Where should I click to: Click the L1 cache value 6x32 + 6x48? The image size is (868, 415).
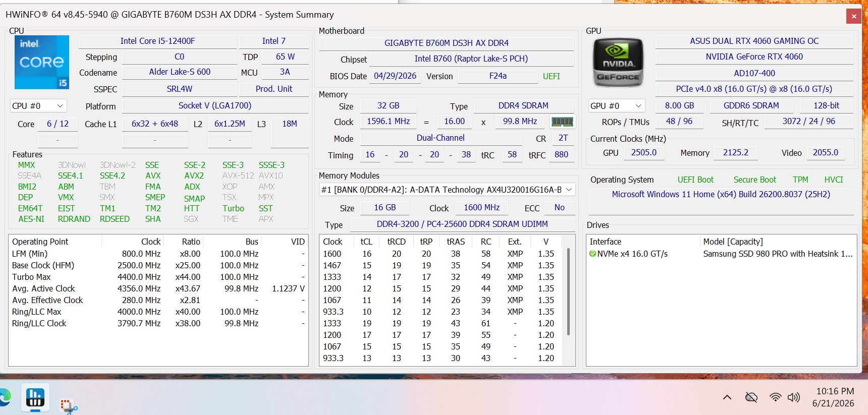[155, 124]
